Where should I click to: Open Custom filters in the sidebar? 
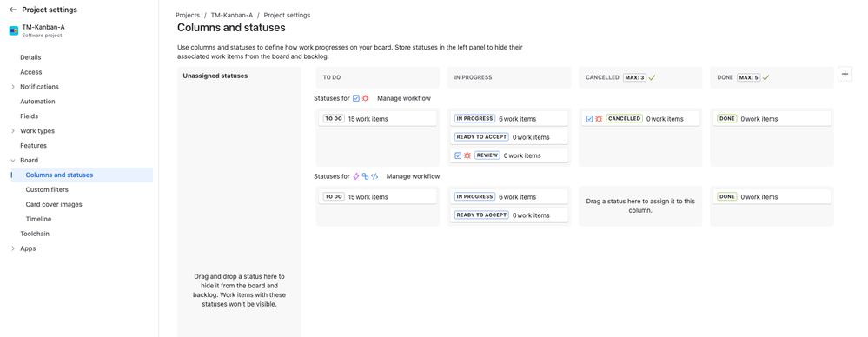coord(47,190)
